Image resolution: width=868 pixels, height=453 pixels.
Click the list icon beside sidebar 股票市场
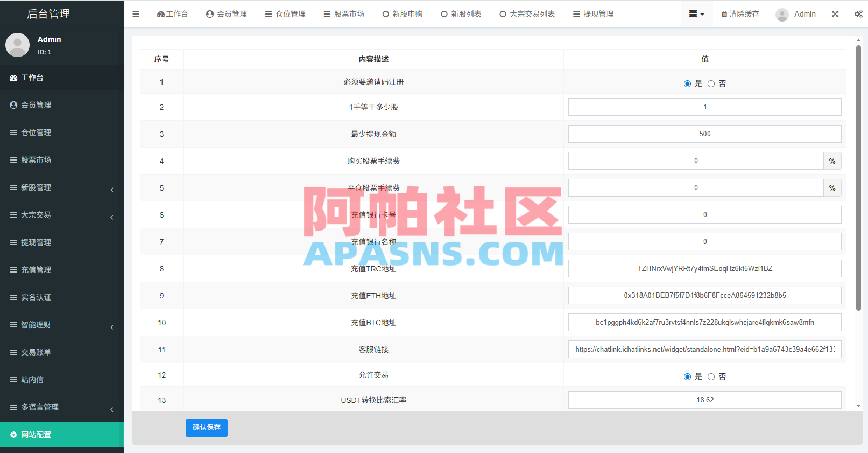coord(13,160)
